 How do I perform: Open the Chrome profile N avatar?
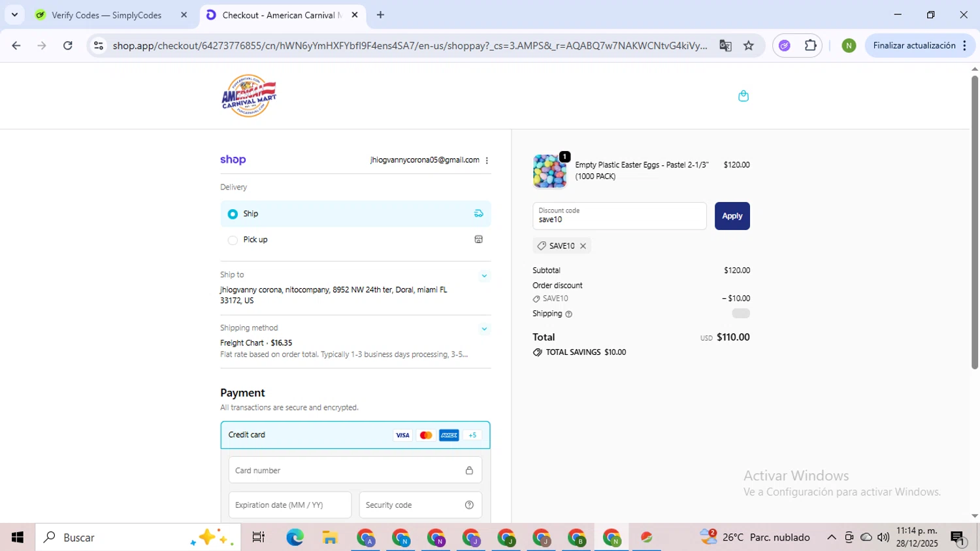pyautogui.click(x=849, y=46)
